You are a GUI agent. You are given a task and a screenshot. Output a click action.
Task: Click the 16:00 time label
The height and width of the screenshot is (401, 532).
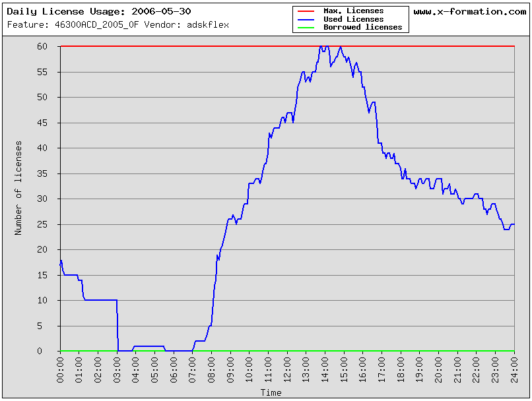[x=363, y=370]
